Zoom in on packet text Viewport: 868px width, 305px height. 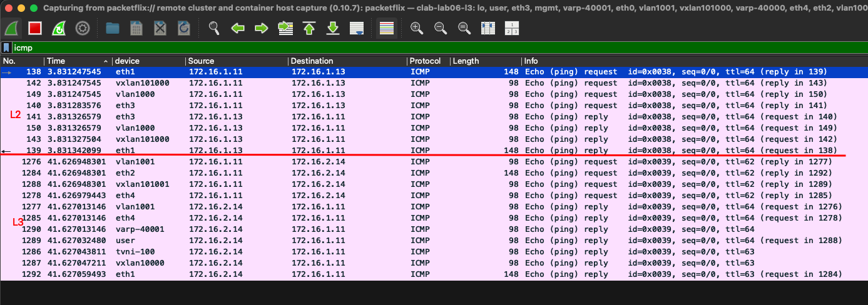click(x=417, y=28)
